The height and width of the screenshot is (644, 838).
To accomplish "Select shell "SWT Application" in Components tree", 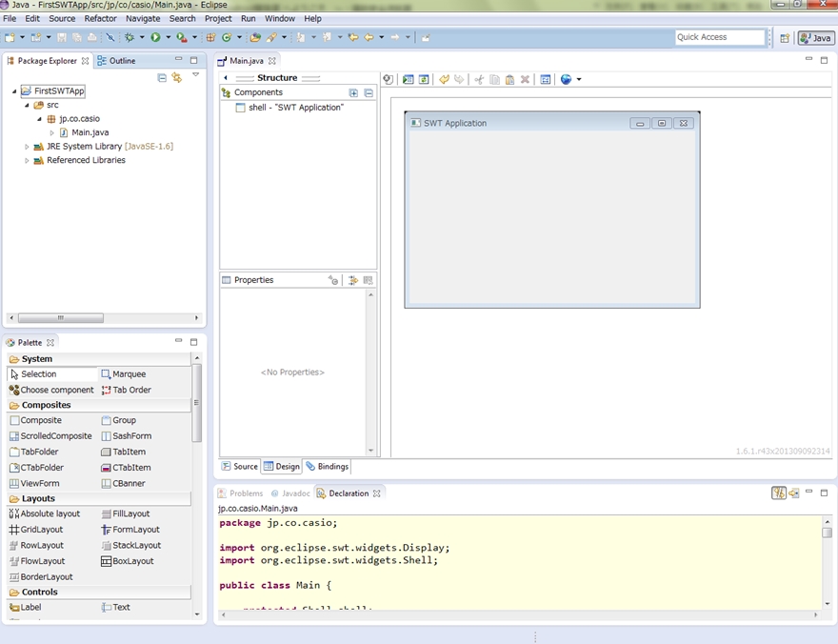I will (x=295, y=108).
